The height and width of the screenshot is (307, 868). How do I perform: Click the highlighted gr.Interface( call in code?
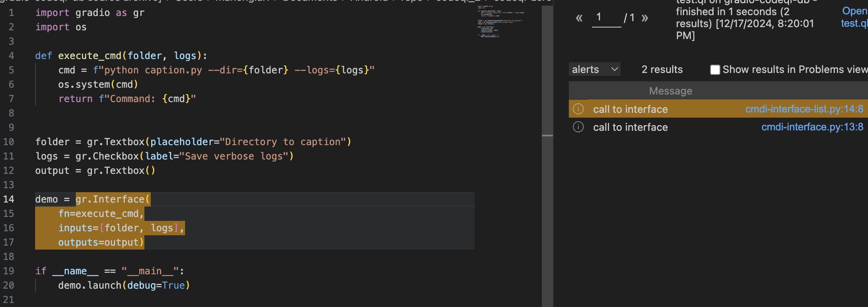point(112,199)
